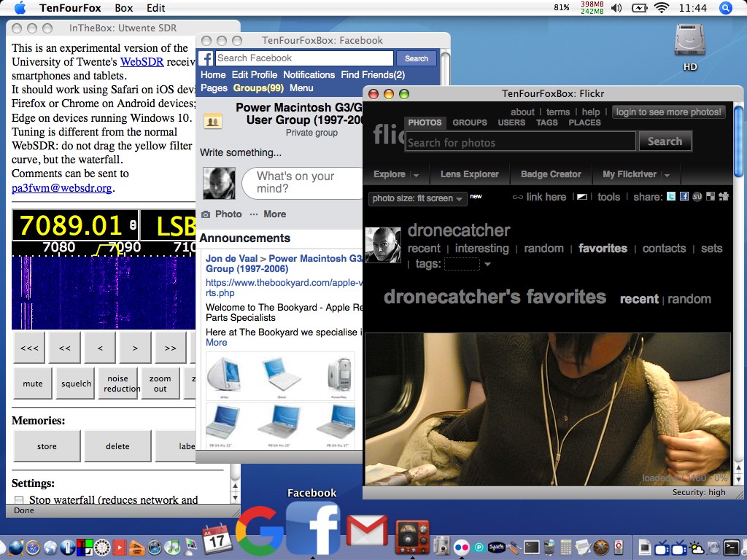The height and width of the screenshot is (560, 747).
Task: Open the Flickr two-dot icon in Dock
Action: click(461, 548)
